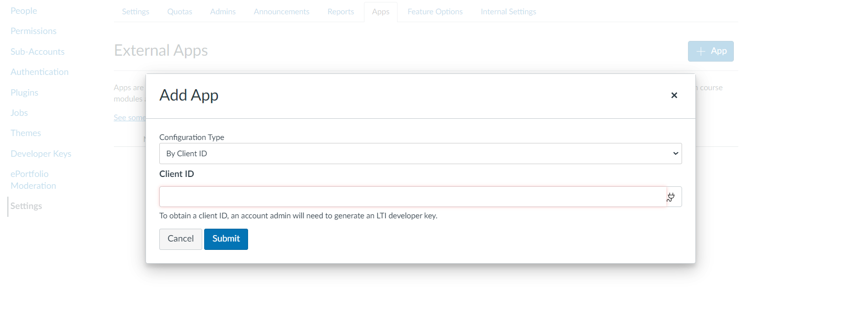
Task: Open the Admins tab
Action: point(222,12)
